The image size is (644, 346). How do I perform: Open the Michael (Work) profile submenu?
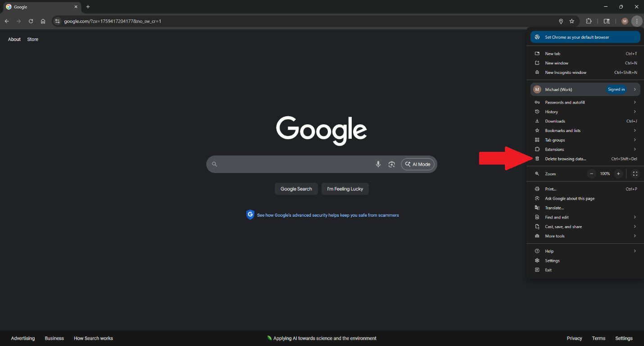tap(585, 89)
